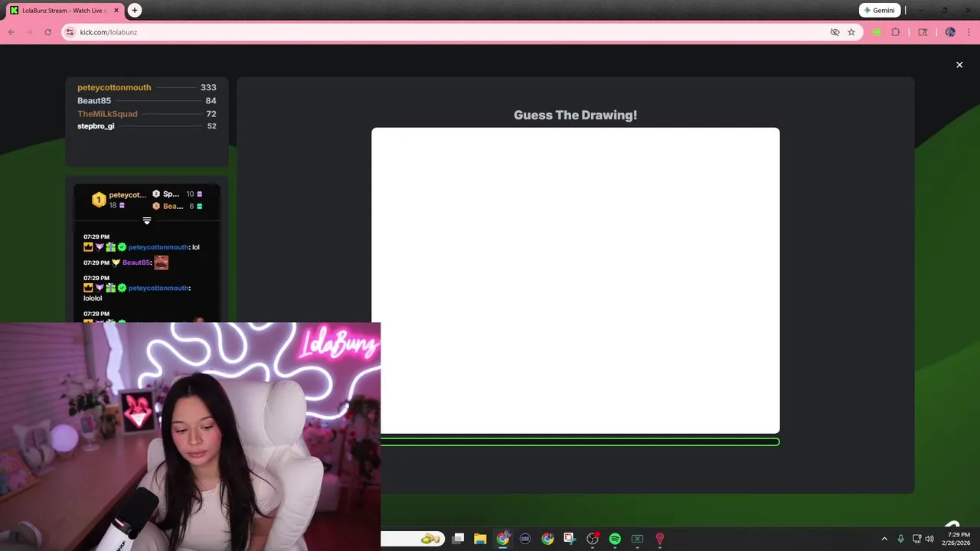
Task: Click the streamer webcam video
Action: tap(190, 436)
